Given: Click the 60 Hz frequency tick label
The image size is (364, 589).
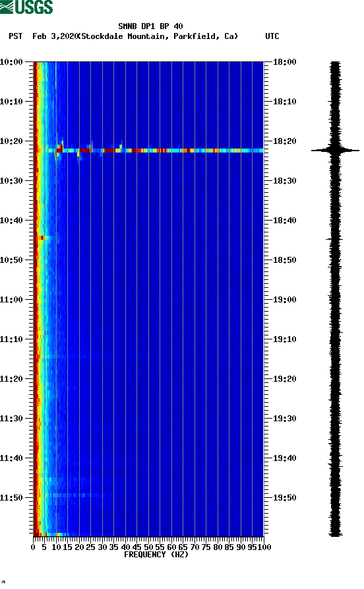Looking at the screenshot, I should (171, 547).
